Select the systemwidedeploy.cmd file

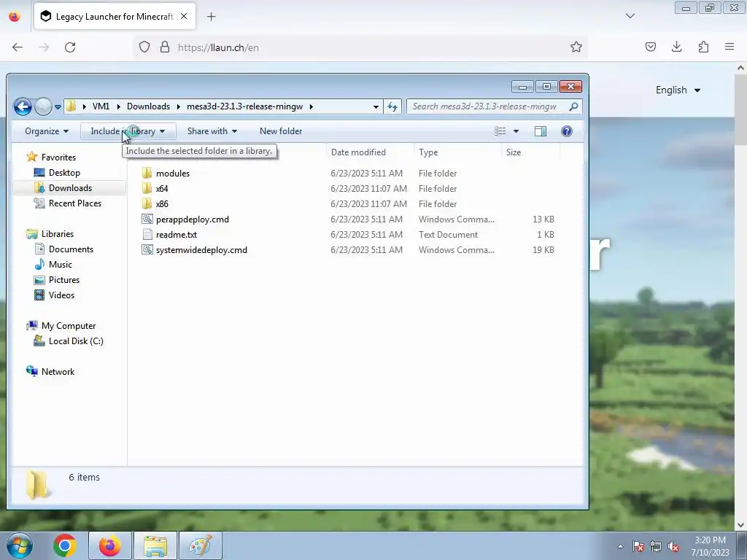201,250
